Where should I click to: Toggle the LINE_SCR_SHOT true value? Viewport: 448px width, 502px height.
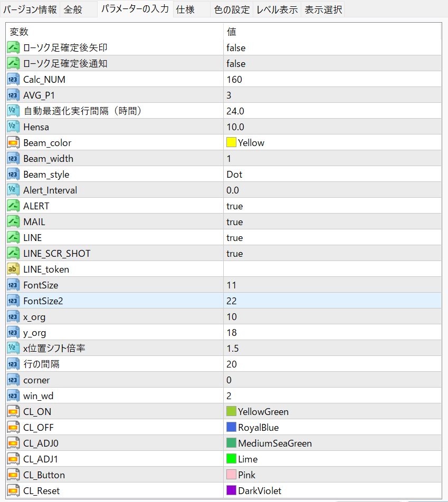(x=235, y=254)
